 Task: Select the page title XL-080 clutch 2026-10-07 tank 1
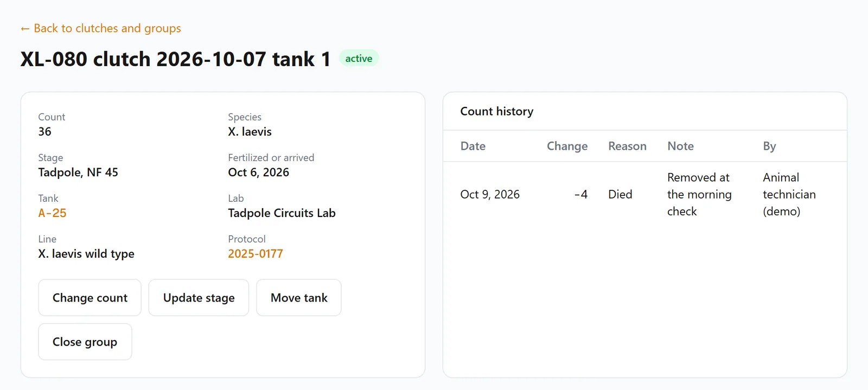tap(175, 59)
